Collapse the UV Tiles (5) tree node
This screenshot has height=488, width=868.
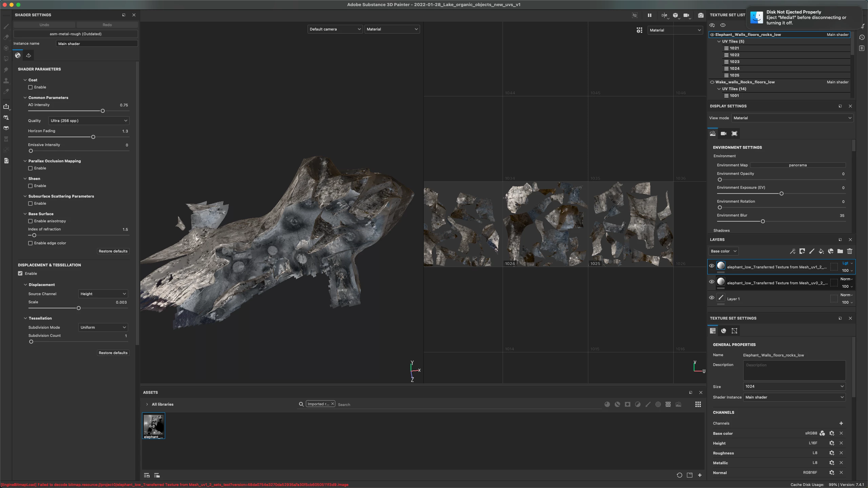coord(719,41)
